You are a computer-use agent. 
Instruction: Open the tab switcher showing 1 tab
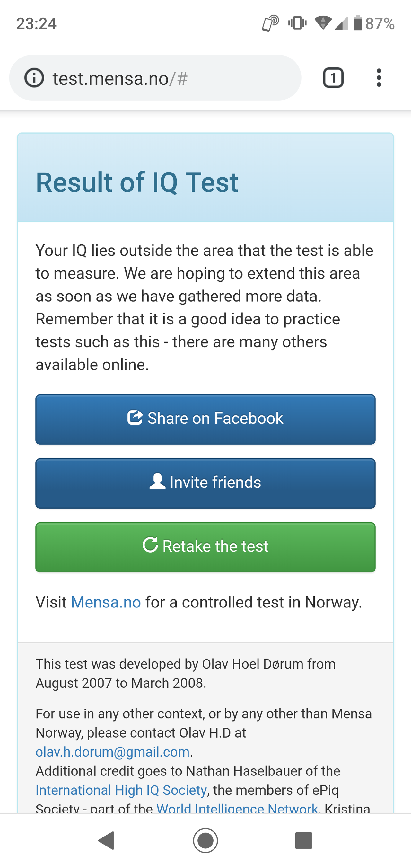click(x=333, y=78)
